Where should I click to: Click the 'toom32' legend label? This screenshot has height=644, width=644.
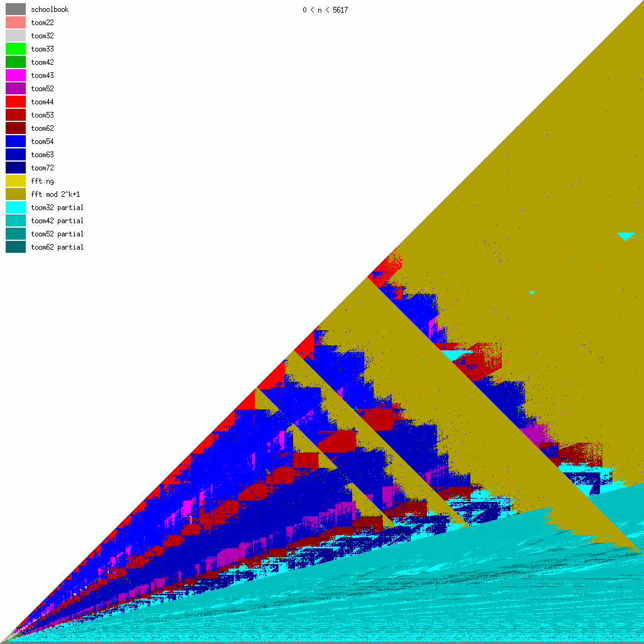click(x=42, y=36)
